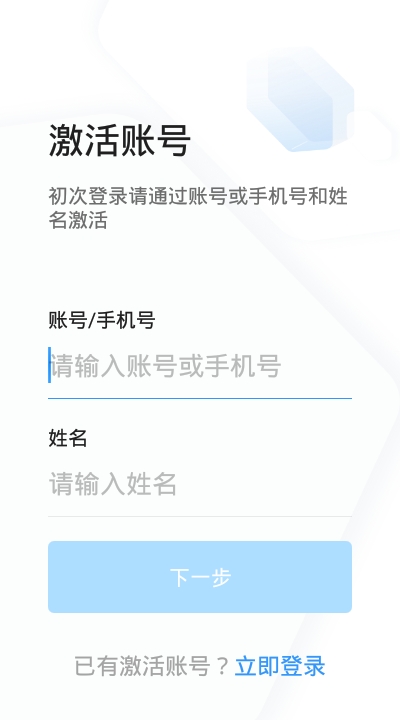Focus the 请输入姓名 input field
The height and width of the screenshot is (720, 400).
click(200, 484)
